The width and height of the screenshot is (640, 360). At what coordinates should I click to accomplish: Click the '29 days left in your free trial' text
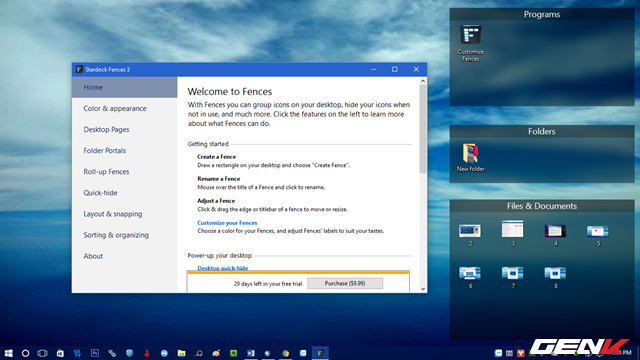268,284
